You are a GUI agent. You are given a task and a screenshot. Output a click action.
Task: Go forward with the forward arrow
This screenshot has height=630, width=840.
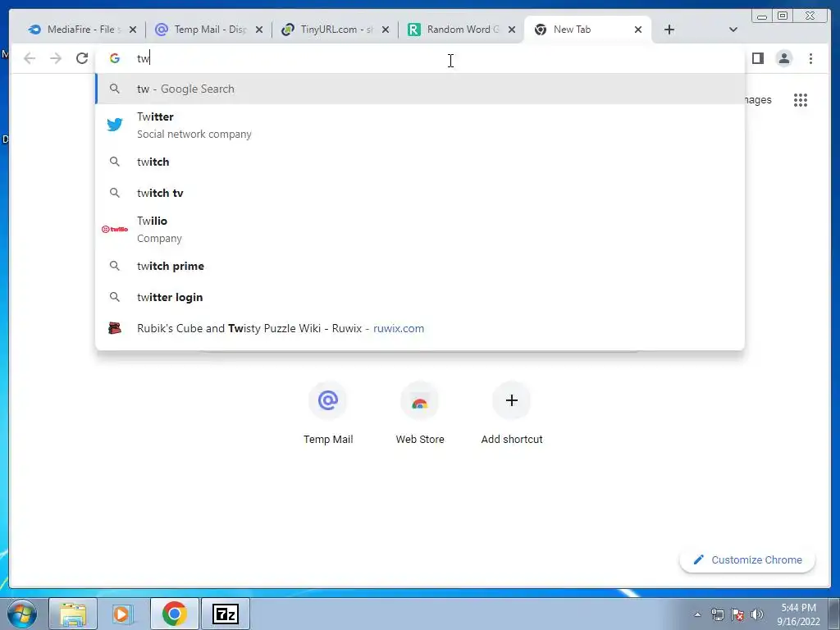click(x=56, y=58)
